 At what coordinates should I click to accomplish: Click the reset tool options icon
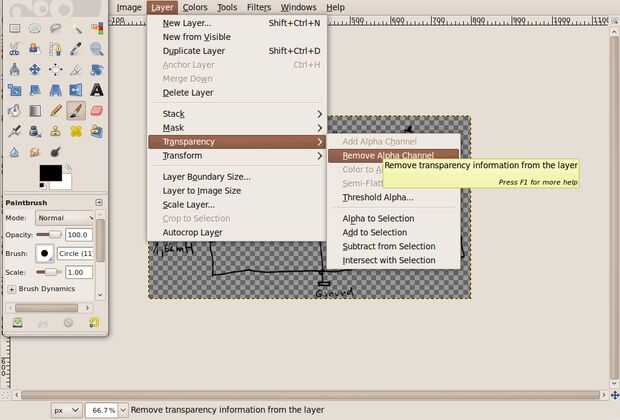(x=94, y=323)
